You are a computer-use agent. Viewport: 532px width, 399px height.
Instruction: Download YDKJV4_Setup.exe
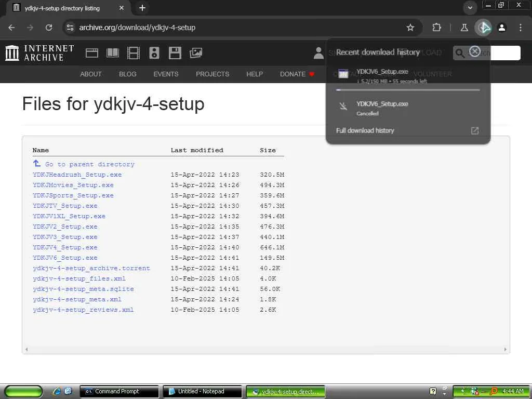[65, 247]
